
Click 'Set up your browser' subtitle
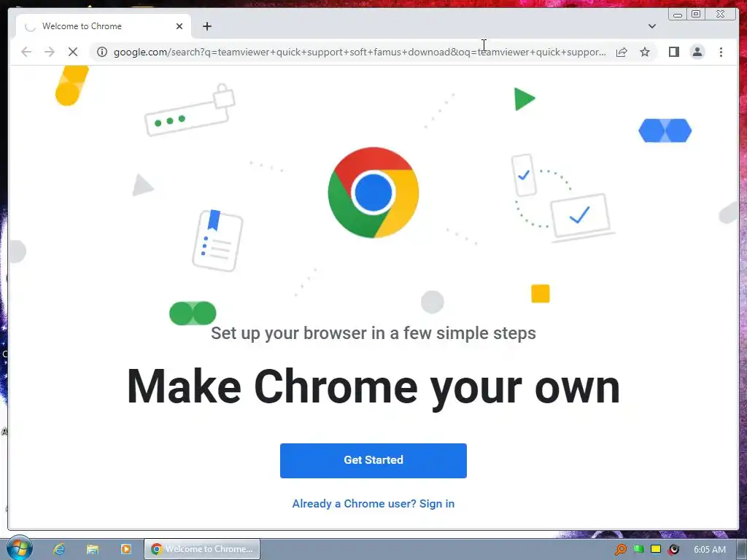(373, 332)
